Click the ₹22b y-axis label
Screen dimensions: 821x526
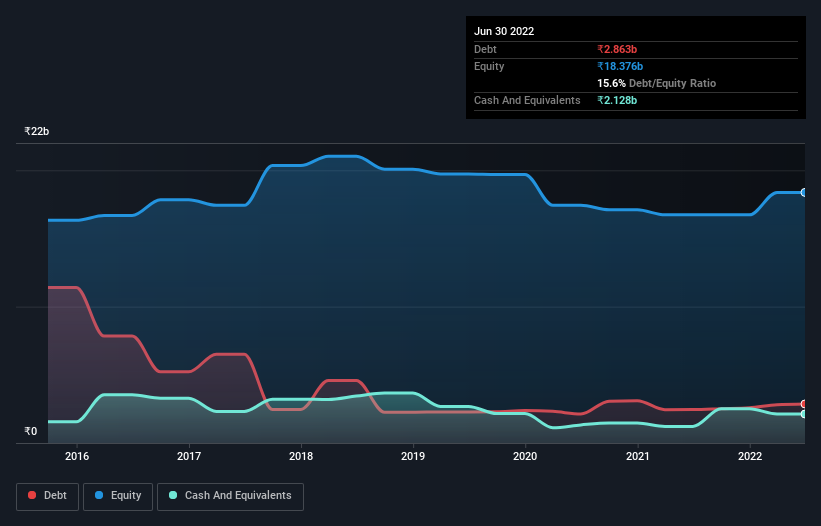pos(37,131)
